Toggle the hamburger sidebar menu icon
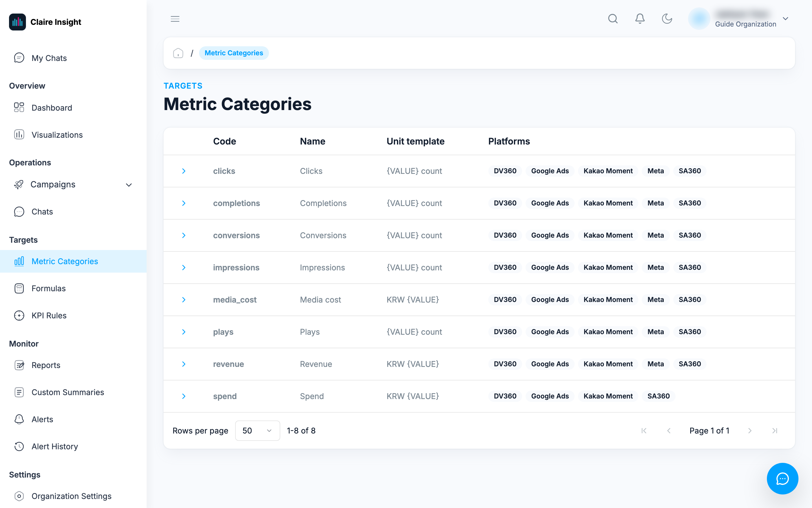Screen dimensions: 812x508 (175, 19)
